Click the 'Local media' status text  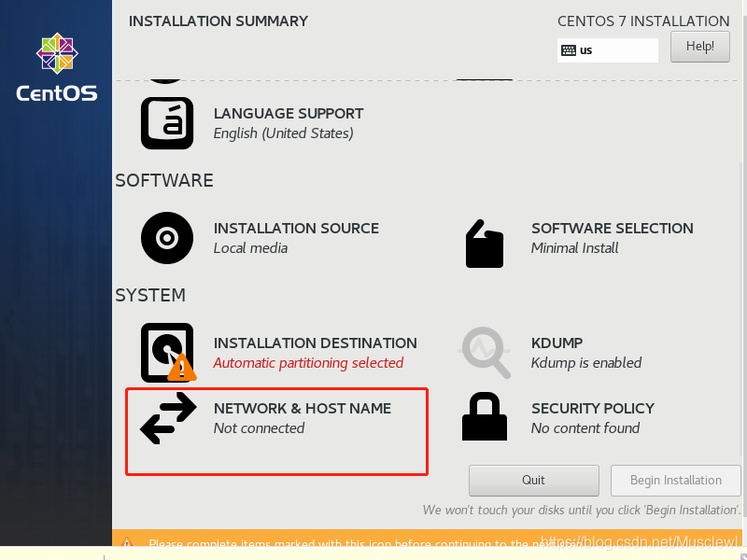(x=250, y=248)
